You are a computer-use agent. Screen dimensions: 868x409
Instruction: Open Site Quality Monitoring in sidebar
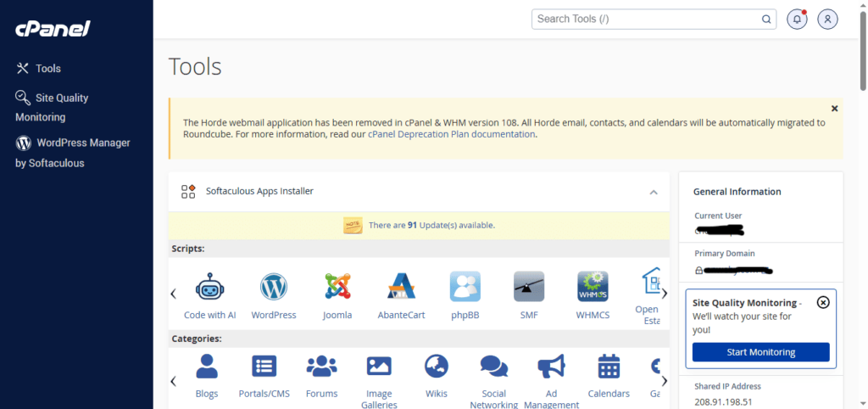pyautogui.click(x=52, y=107)
